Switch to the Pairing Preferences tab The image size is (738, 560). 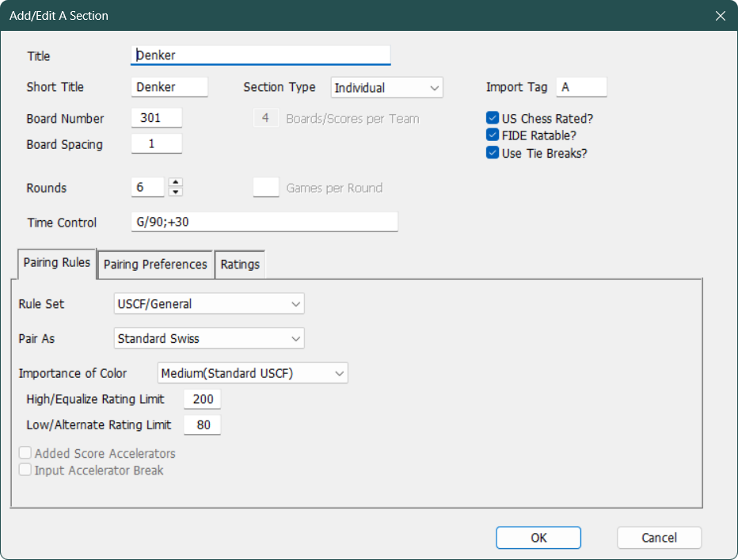click(x=155, y=265)
